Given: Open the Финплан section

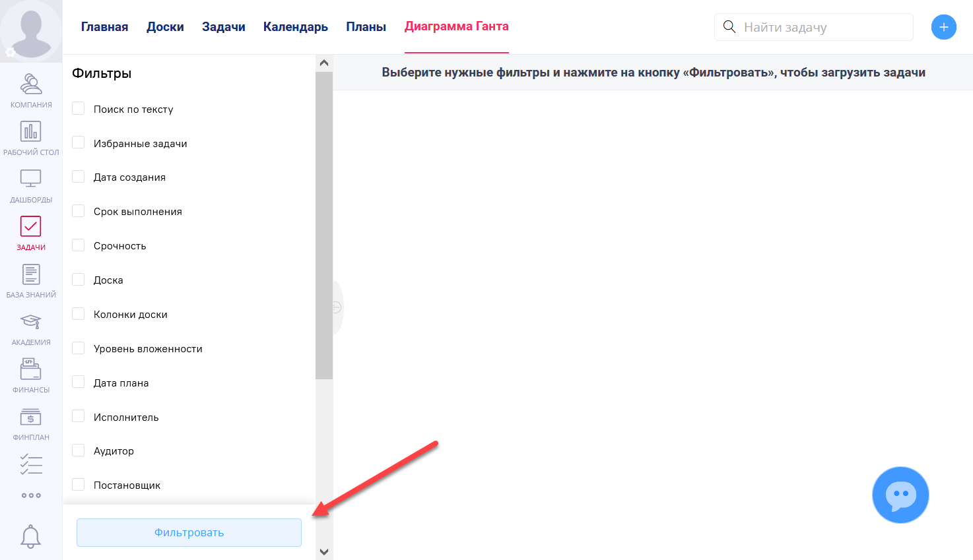Looking at the screenshot, I should [x=31, y=423].
